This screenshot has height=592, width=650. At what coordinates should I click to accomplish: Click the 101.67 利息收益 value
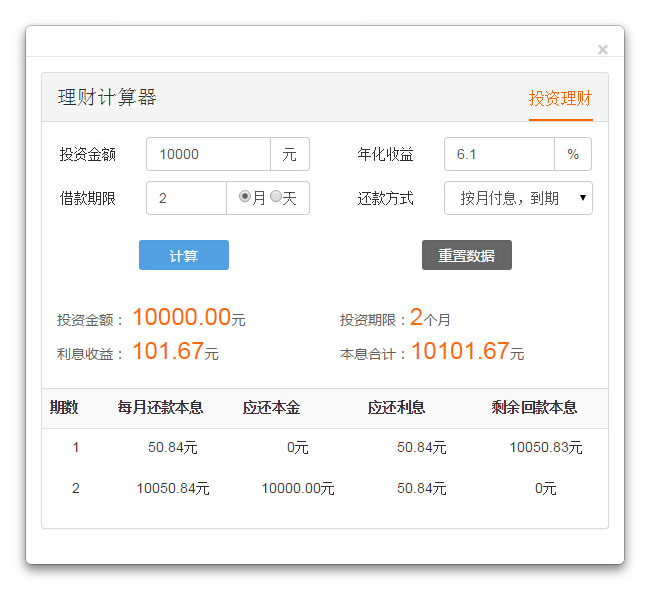pos(167,351)
